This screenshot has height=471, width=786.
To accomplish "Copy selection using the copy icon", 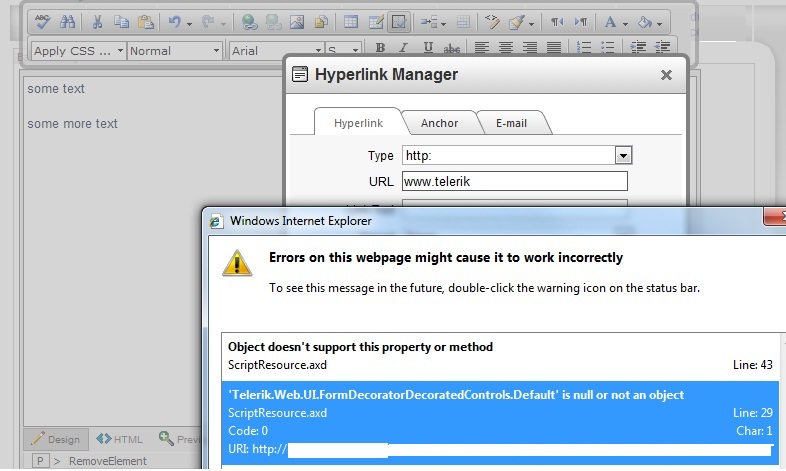I will click(x=121, y=22).
